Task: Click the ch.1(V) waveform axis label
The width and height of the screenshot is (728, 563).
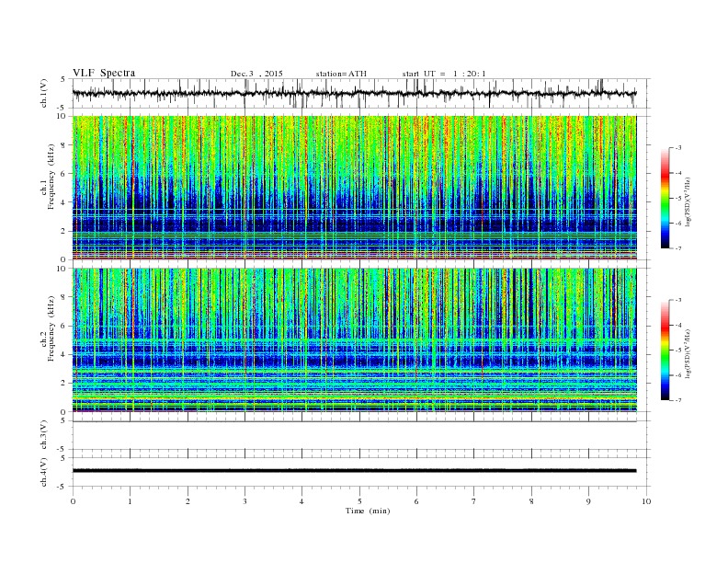Action: [x=44, y=93]
